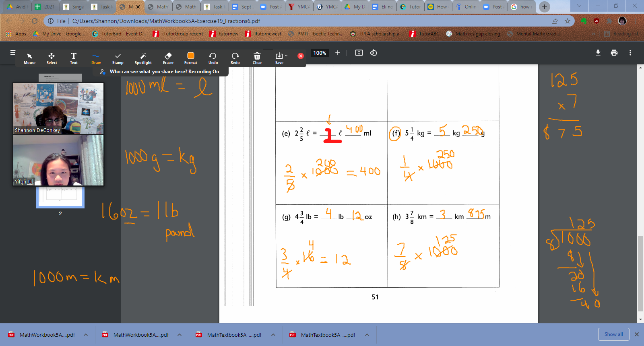This screenshot has height=346, width=644.
Task: Close the downloads bar
Action: pos(637,334)
